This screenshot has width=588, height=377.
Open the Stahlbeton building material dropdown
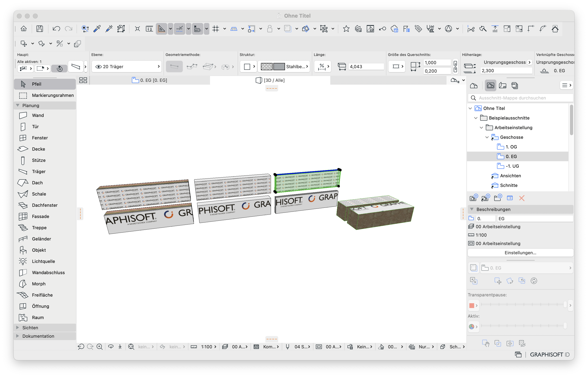284,67
